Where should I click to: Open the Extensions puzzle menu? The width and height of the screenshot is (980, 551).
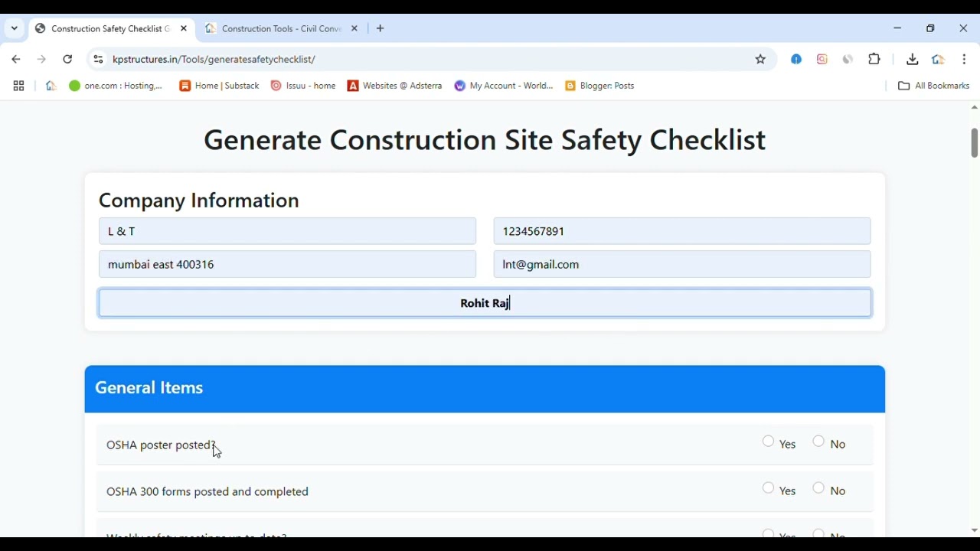876,59
